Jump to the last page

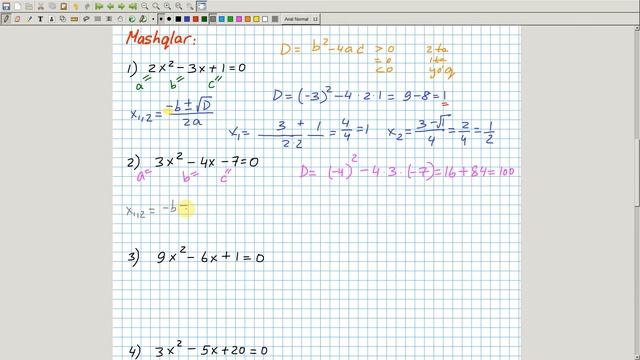coord(133,7)
